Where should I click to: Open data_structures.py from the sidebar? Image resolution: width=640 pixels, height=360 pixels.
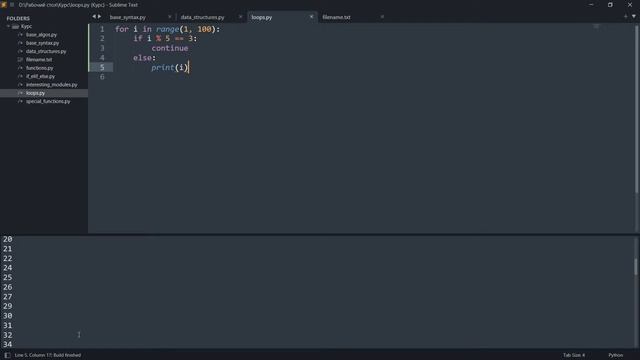46,51
